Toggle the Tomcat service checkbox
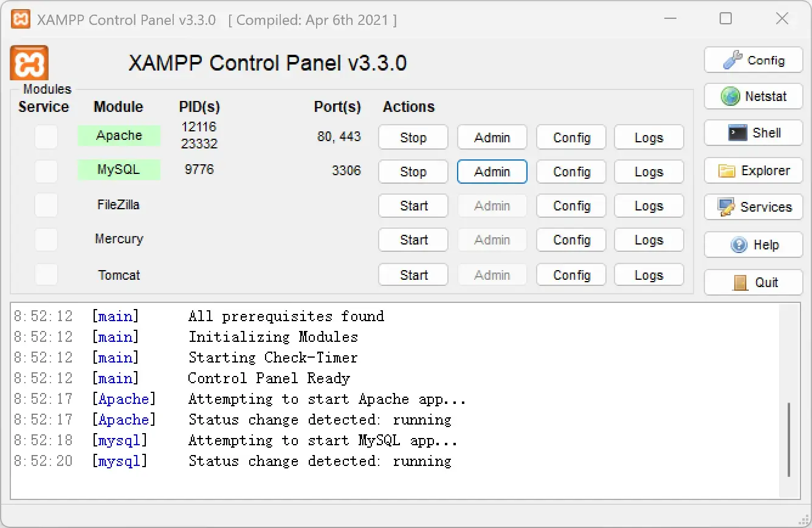This screenshot has width=812, height=528. click(46, 274)
